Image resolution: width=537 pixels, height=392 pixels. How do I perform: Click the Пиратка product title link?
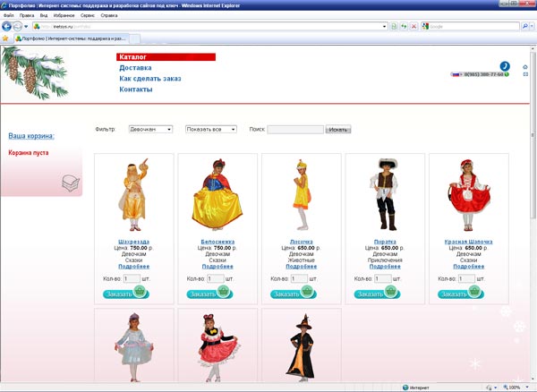click(x=385, y=242)
